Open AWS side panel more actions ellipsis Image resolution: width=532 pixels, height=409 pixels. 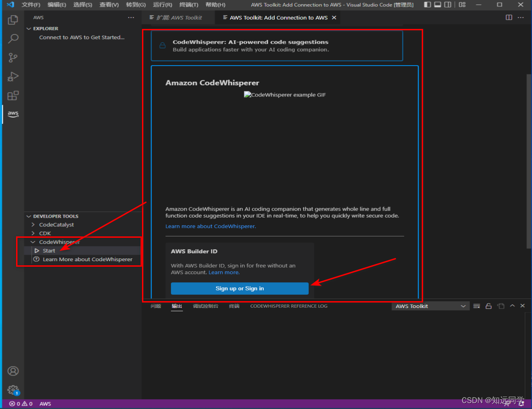[131, 17]
